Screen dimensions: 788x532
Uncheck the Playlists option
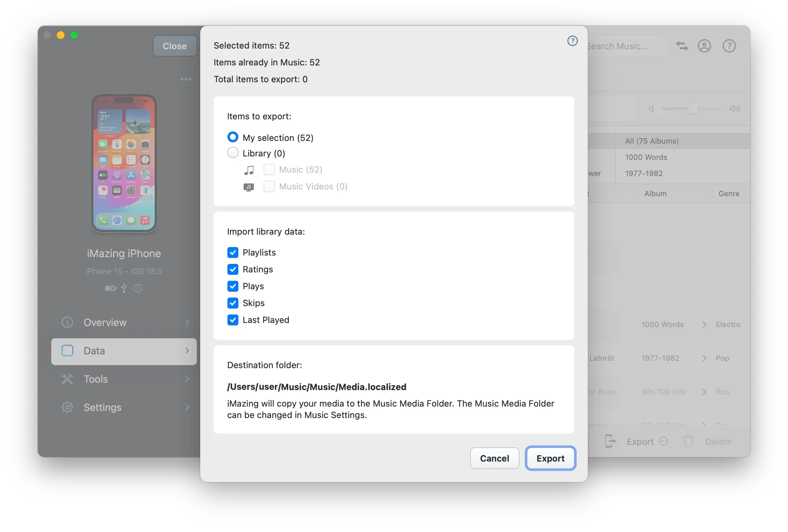(233, 252)
